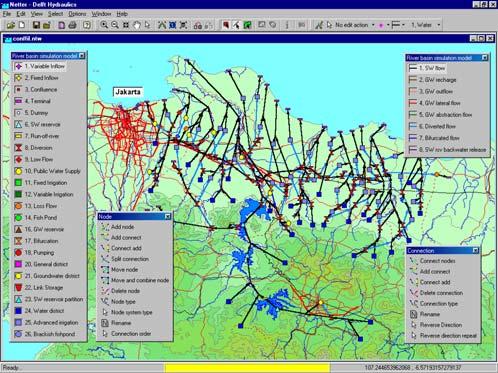Open the No edit action dropdown
The image size is (498, 373).
point(373,25)
